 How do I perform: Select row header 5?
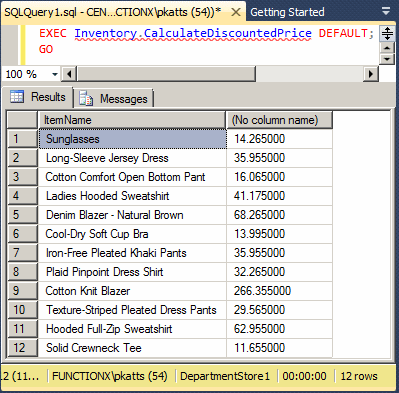click(x=22, y=215)
